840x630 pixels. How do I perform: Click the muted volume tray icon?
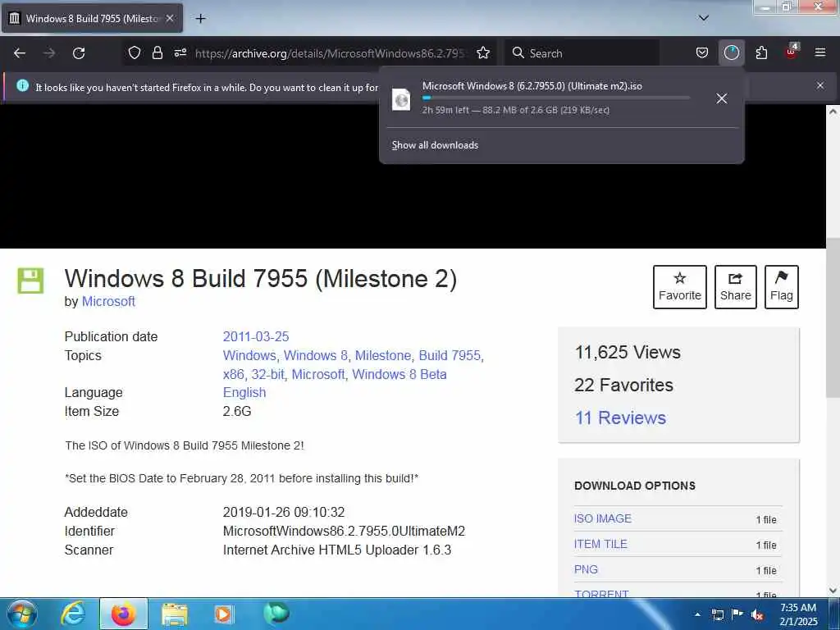point(757,615)
